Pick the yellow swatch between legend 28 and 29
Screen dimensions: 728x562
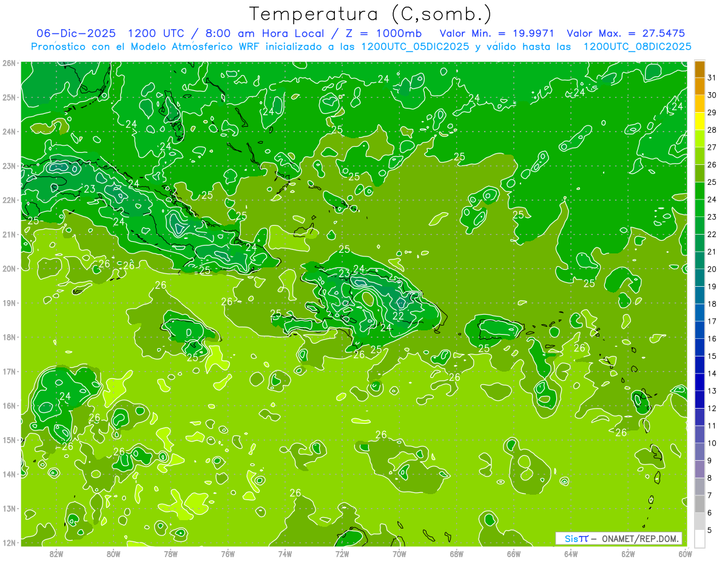pos(699,122)
